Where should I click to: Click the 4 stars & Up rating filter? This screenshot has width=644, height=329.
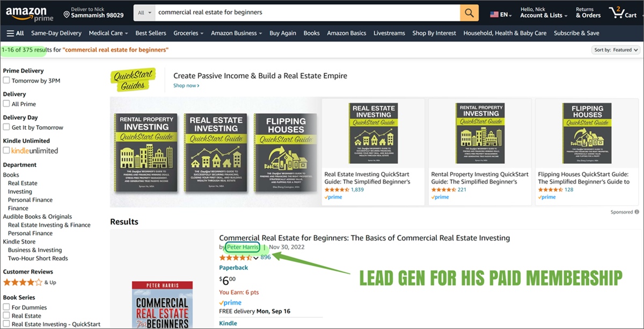coord(30,282)
